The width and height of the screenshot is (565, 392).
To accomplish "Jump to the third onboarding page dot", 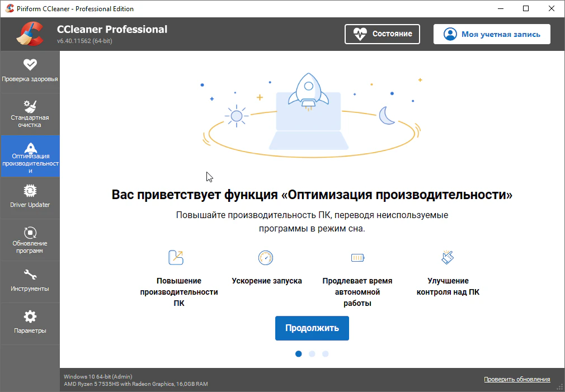I will (326, 353).
